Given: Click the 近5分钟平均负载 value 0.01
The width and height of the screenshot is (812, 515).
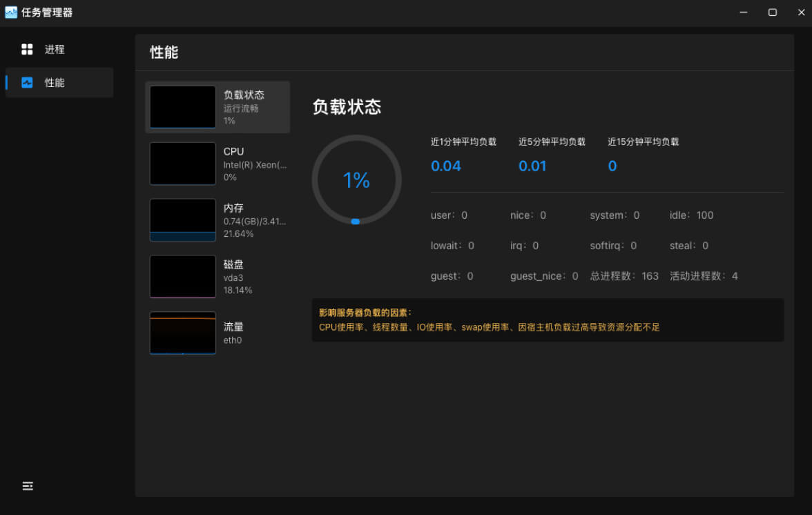Looking at the screenshot, I should [x=532, y=166].
